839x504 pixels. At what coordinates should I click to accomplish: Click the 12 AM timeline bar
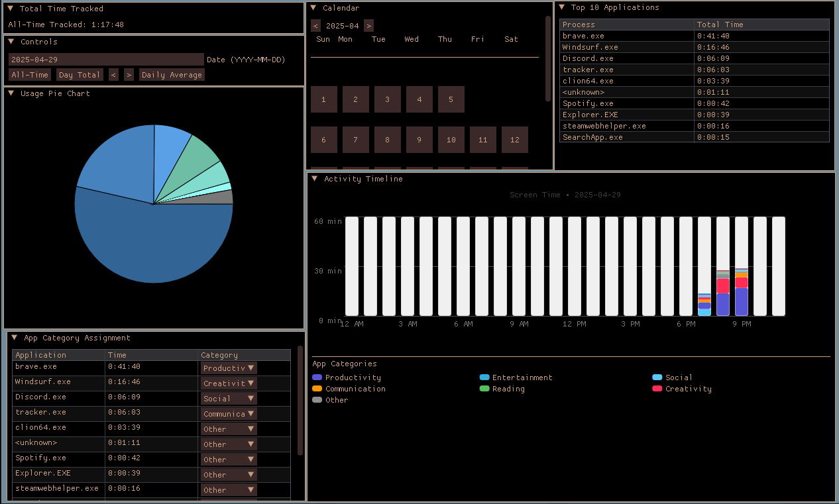352,266
